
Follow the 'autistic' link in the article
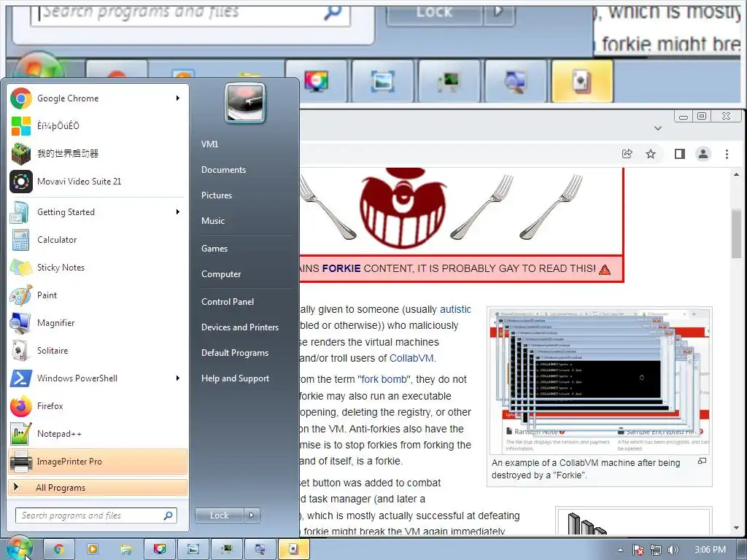click(x=455, y=309)
